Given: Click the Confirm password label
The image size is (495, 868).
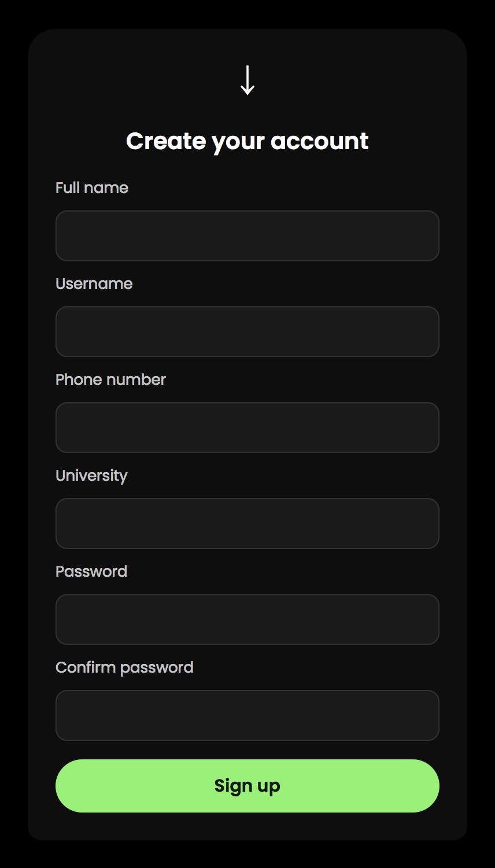Looking at the screenshot, I should click(124, 668).
